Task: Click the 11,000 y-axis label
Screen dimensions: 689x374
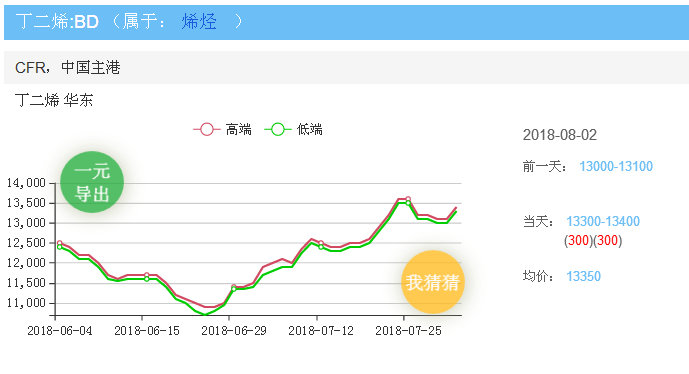Action: tap(26, 303)
